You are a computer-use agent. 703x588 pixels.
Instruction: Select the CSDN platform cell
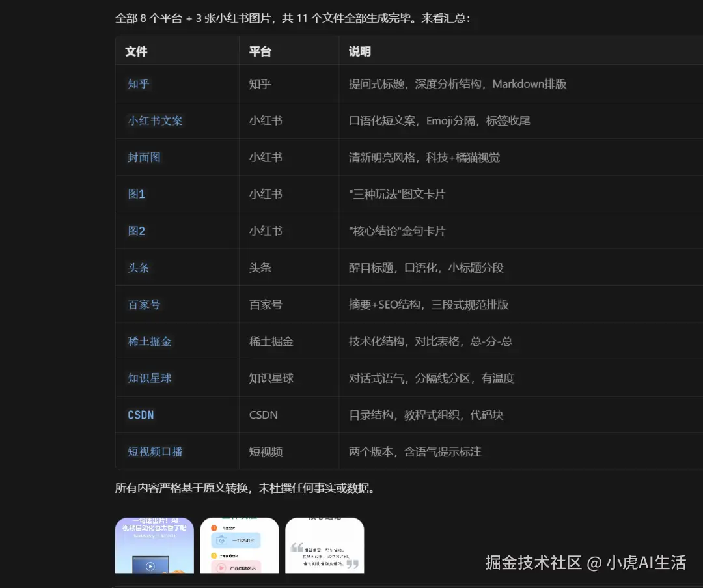point(263,415)
